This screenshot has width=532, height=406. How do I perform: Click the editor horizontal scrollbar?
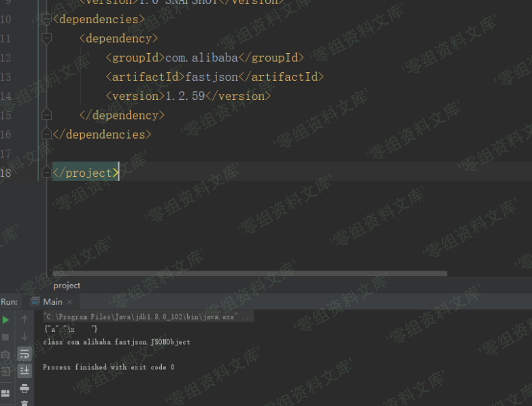click(249, 273)
